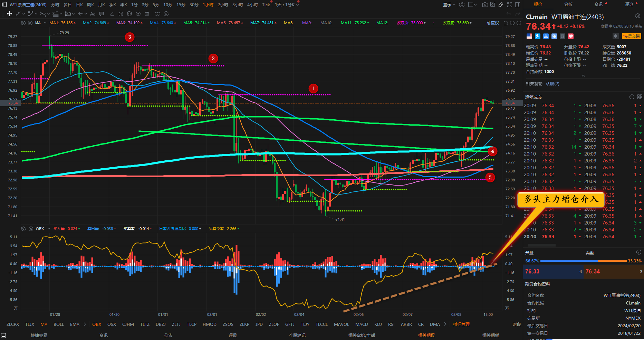Set price alert with bell icon
Screen dimensions: 644x340
615,36
